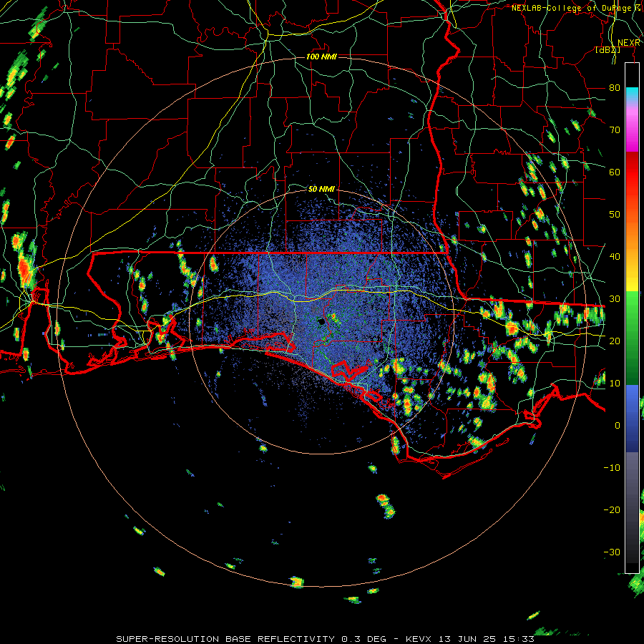Click the -30 value on the dBZ scale
644x644 pixels.
[x=612, y=552]
